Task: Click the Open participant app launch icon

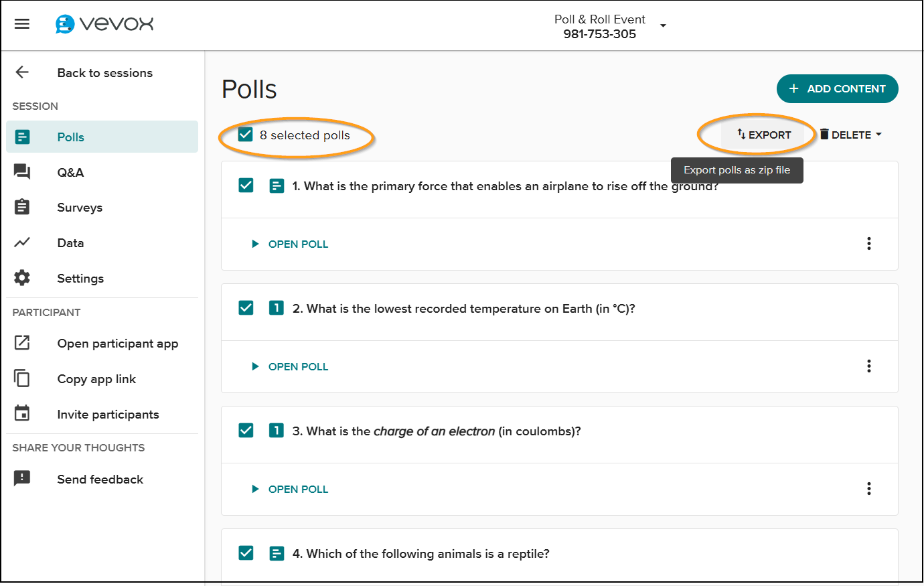Action: [x=22, y=343]
